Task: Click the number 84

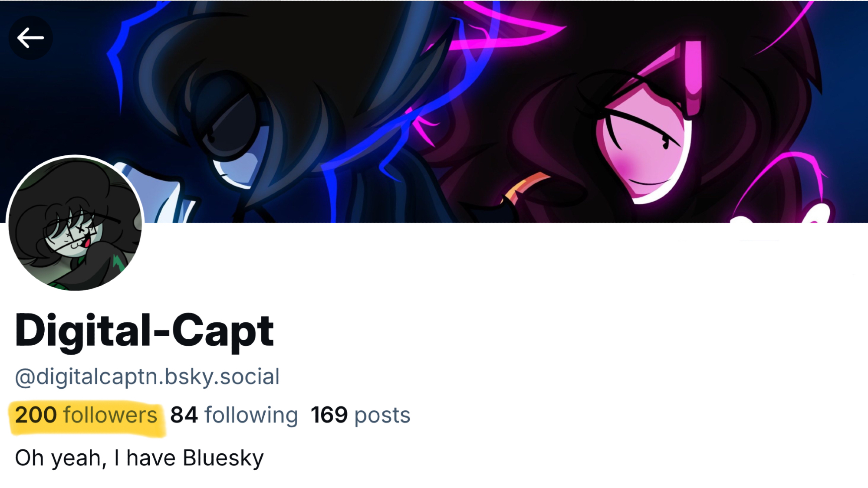Action: pos(184,415)
